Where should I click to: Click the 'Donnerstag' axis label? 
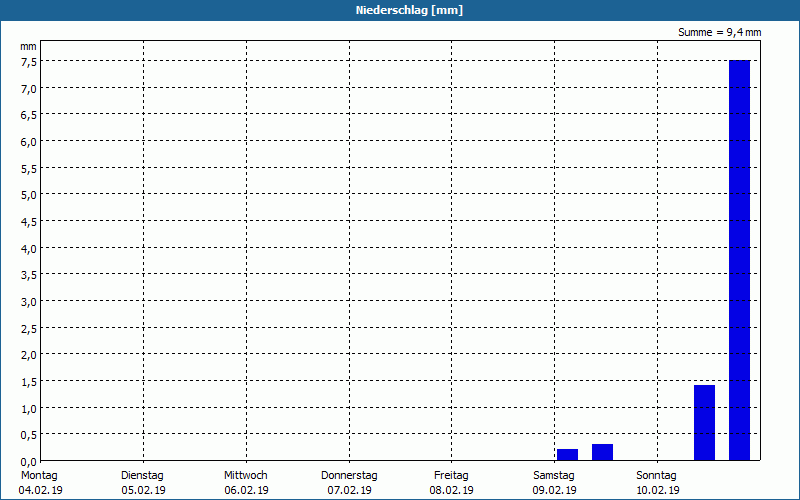[x=349, y=475]
